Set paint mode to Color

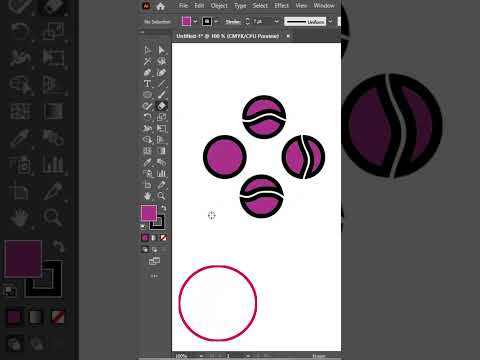coord(145,238)
